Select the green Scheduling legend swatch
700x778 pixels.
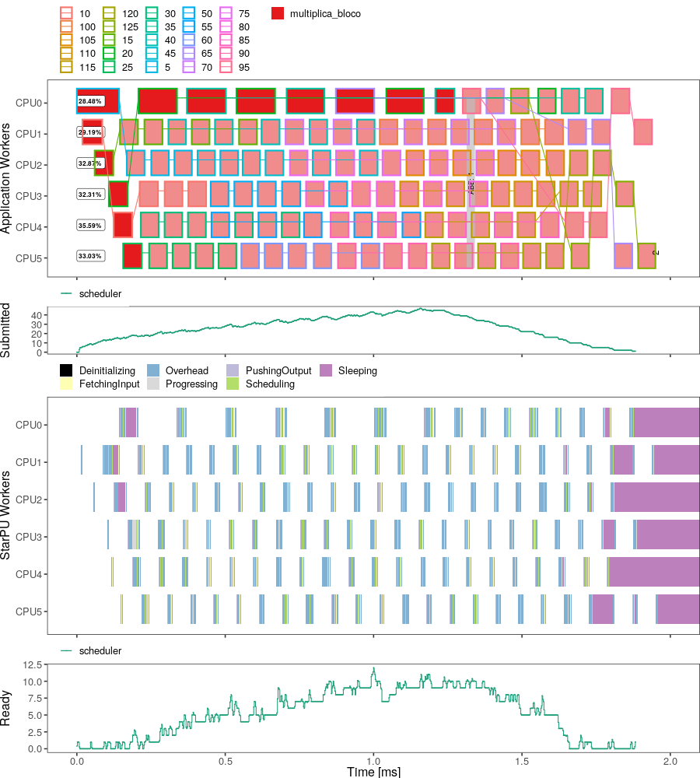point(233,384)
